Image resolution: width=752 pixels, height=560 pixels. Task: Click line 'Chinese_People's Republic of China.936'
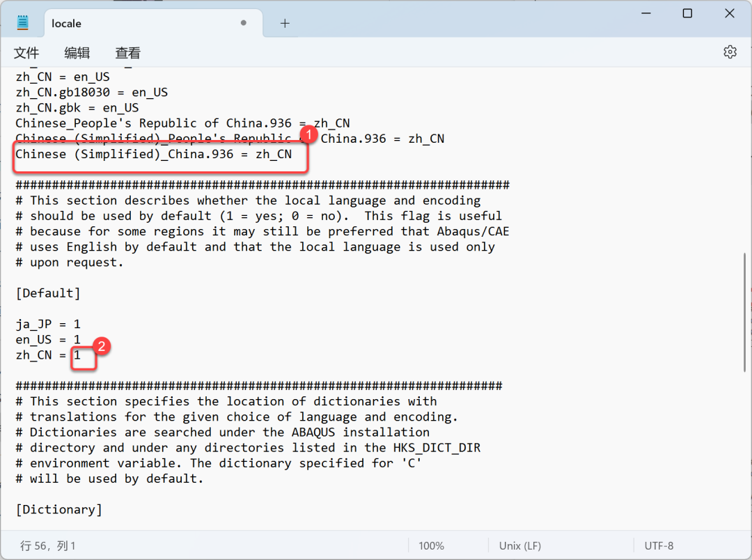point(182,123)
